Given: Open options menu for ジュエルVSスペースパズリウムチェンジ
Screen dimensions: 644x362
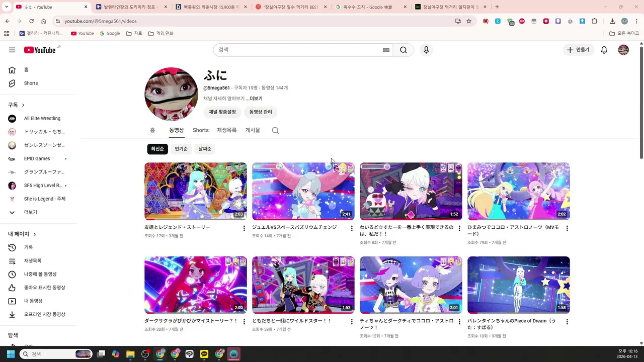Looking at the screenshot, I should point(352,228).
